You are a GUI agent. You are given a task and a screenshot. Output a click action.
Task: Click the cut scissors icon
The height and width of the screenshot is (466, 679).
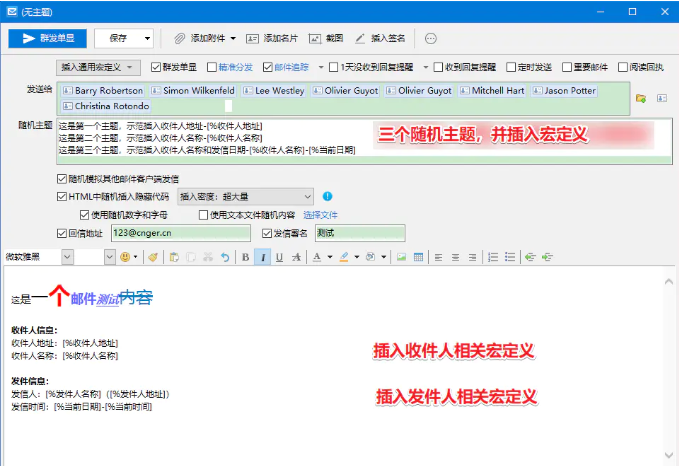pos(208,257)
